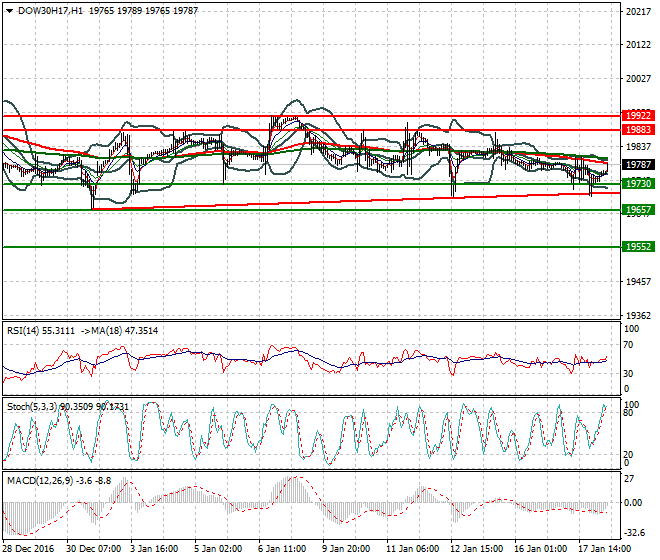This screenshot has height=560, width=660.
Task: Click the Stochastic 20 scale value
Action: [628, 455]
